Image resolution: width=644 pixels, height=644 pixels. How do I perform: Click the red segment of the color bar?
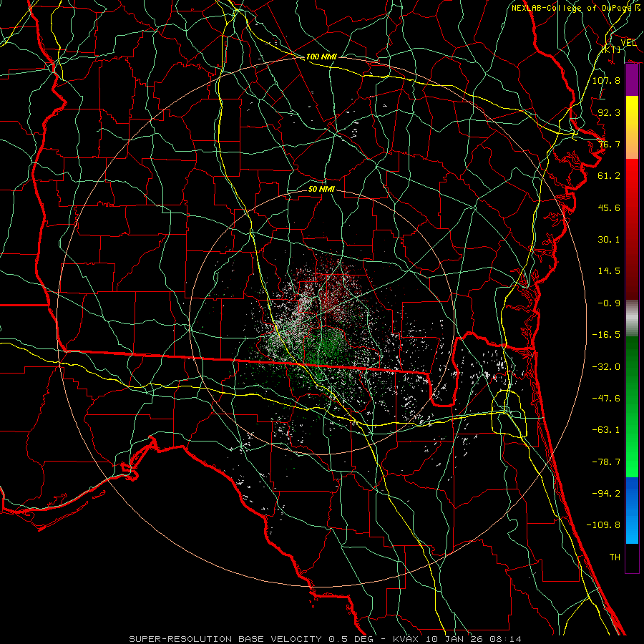pos(632,229)
